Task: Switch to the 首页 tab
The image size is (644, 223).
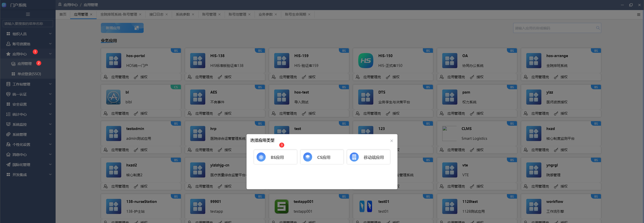Action: pos(63,14)
